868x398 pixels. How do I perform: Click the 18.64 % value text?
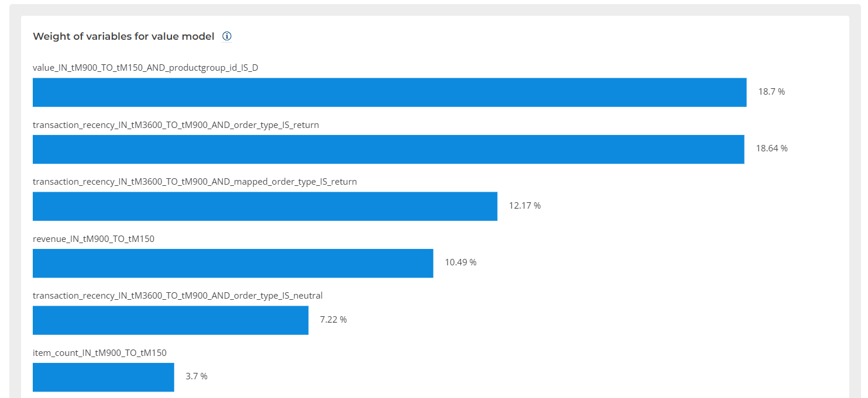tap(771, 148)
